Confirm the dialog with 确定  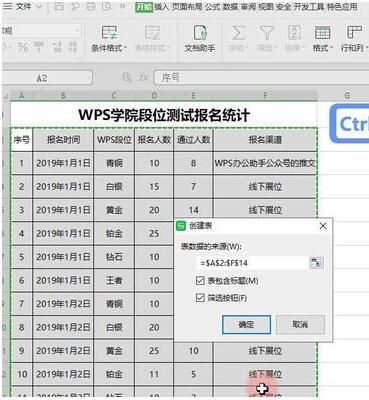(246, 324)
